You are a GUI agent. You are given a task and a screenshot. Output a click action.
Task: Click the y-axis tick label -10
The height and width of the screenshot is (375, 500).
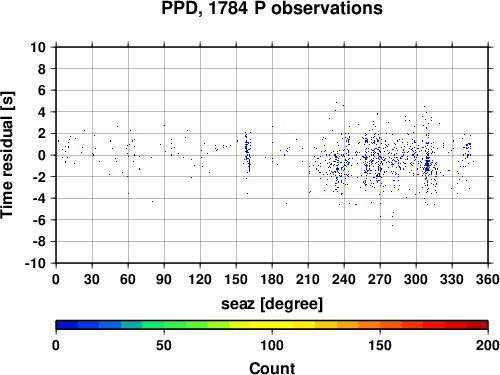[35, 263]
